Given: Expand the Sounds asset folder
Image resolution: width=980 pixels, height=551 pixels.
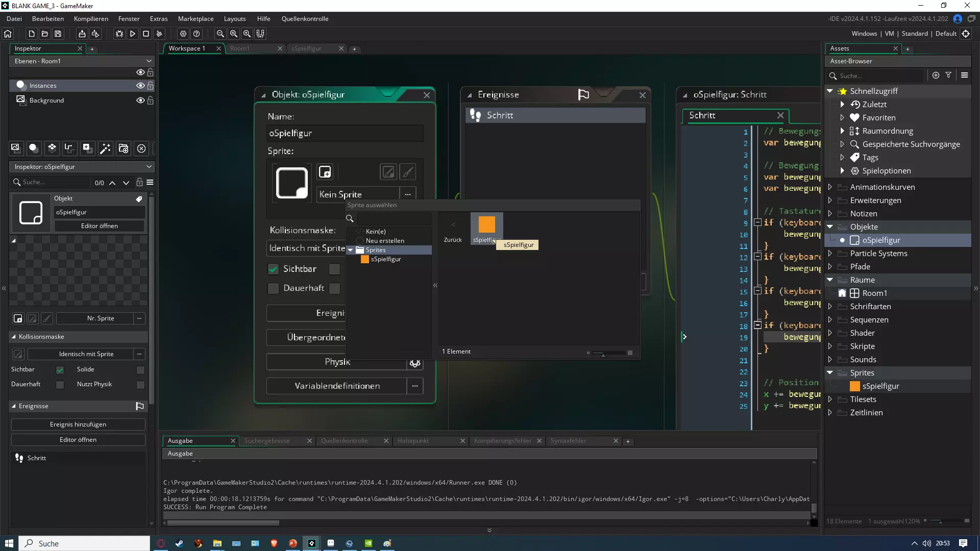Looking at the screenshot, I should [830, 360].
